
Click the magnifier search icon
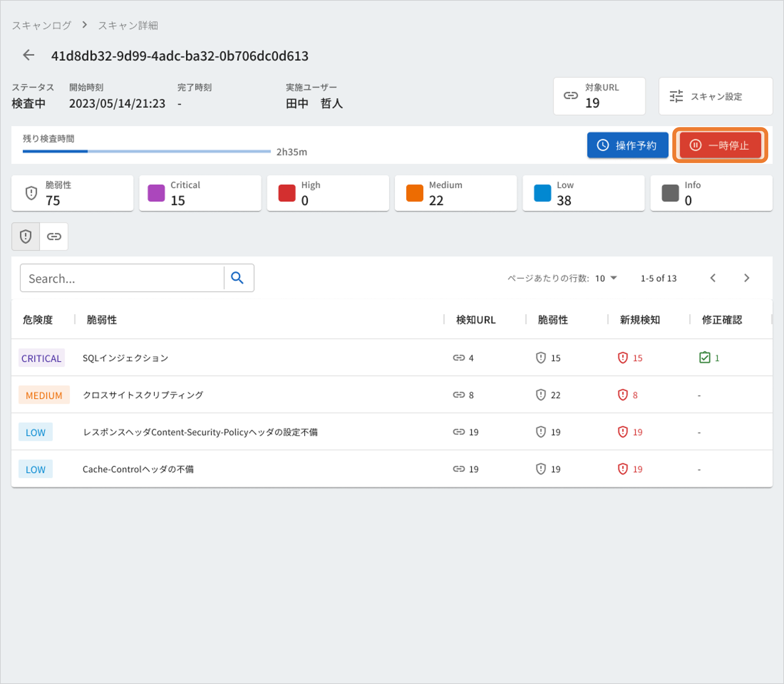pyautogui.click(x=237, y=278)
